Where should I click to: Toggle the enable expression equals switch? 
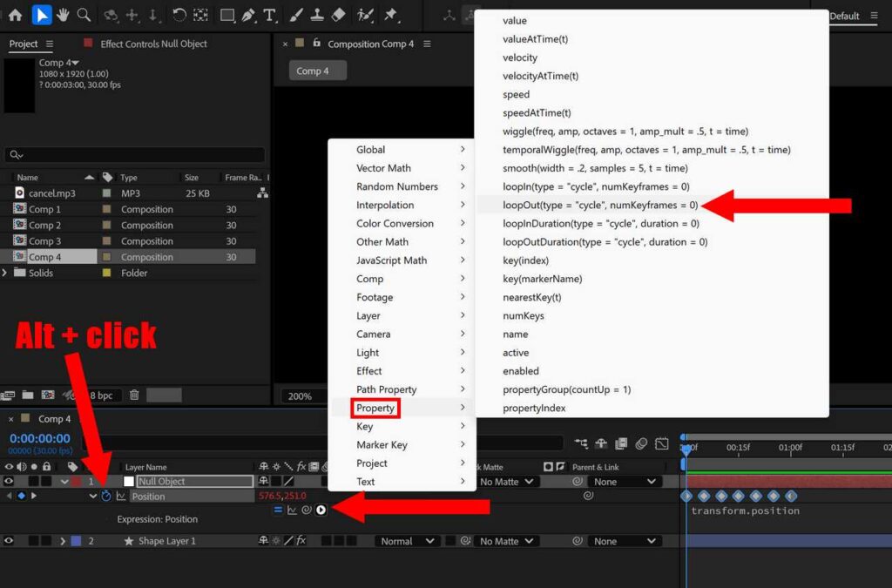(278, 510)
